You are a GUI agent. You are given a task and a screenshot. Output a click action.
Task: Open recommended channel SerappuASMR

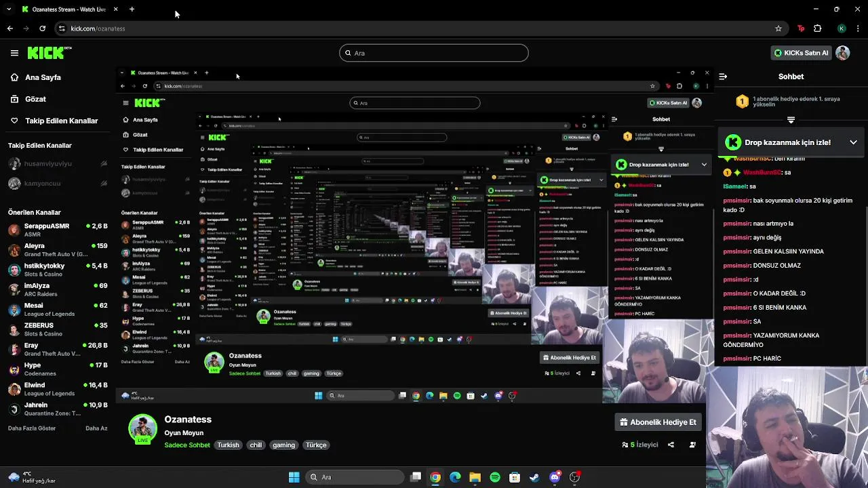pos(58,230)
